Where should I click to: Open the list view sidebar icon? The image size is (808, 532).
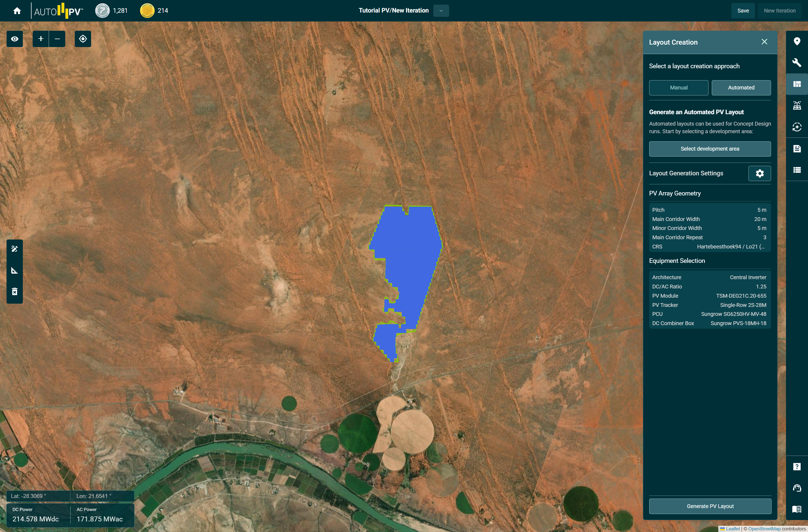pyautogui.click(x=797, y=170)
